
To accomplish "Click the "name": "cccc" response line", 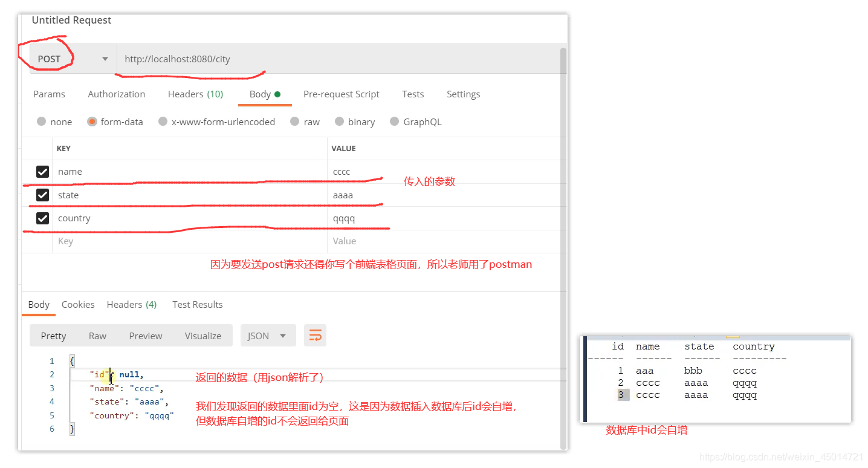I will point(127,388).
